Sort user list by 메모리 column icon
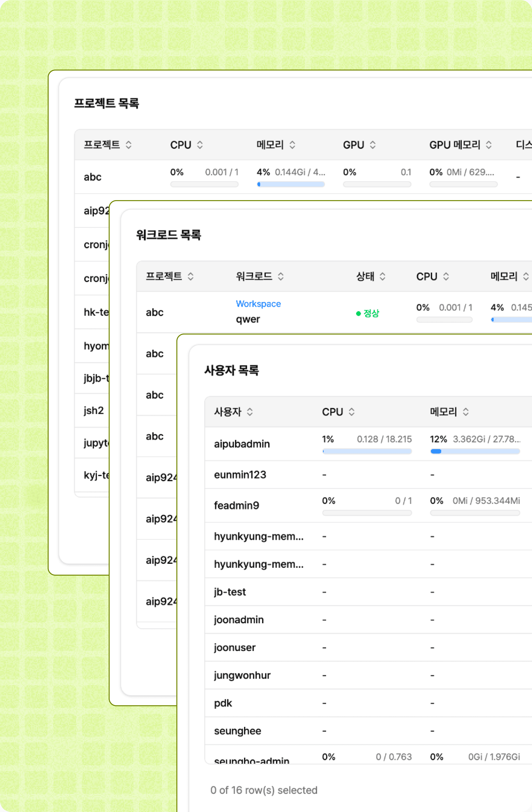 coord(465,412)
